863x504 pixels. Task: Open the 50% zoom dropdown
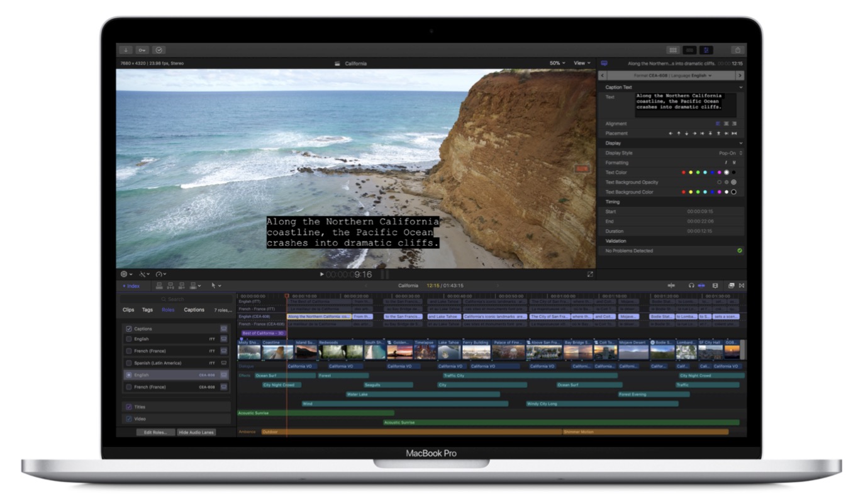(x=557, y=63)
